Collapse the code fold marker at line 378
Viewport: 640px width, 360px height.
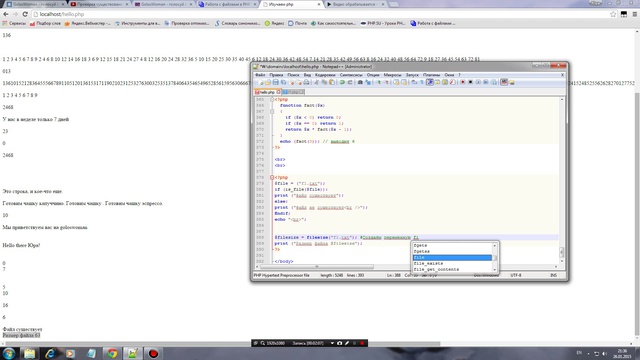[x=272, y=178]
